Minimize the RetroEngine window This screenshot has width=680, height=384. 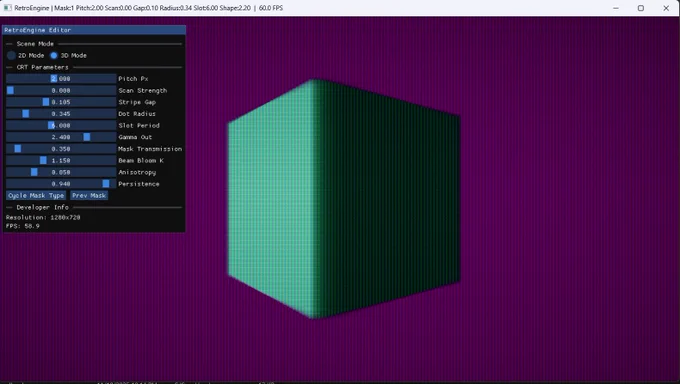click(x=616, y=8)
